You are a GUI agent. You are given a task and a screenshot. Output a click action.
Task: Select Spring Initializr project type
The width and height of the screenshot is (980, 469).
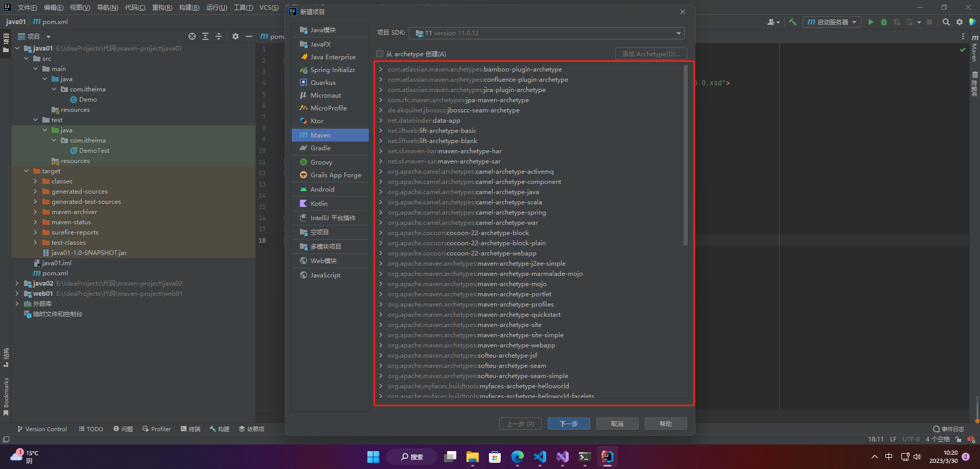click(x=330, y=70)
